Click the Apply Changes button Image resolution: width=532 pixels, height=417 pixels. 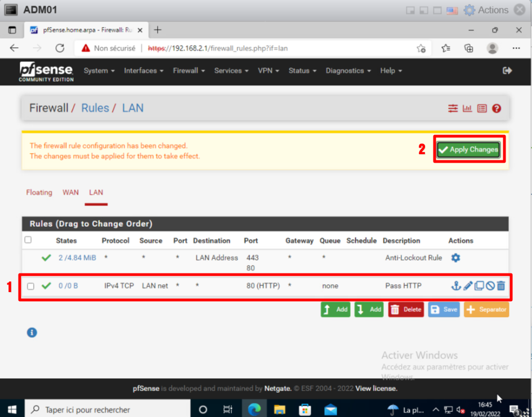click(x=468, y=150)
